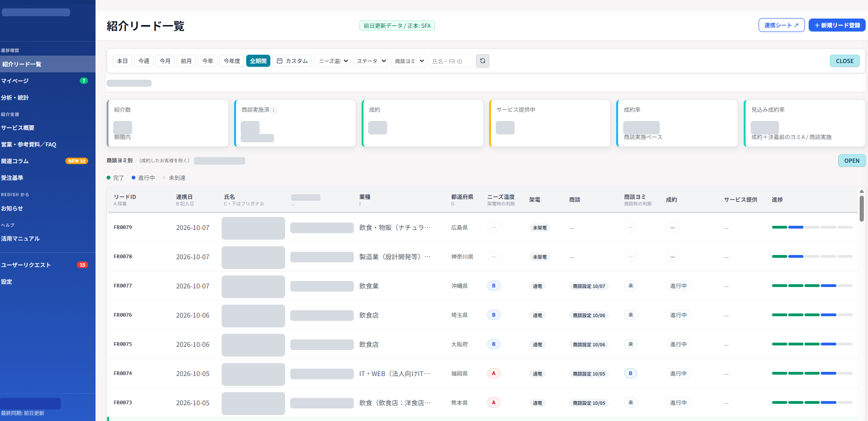
Task: Click the lead ID FR0076
Action: [123, 315]
